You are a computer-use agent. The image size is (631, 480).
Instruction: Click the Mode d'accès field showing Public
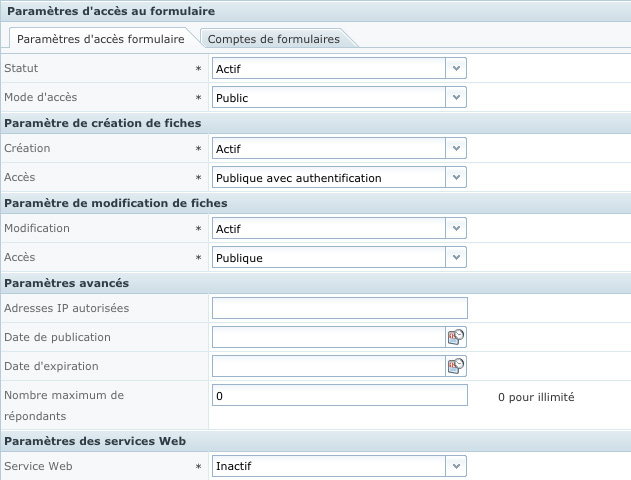[328, 98]
